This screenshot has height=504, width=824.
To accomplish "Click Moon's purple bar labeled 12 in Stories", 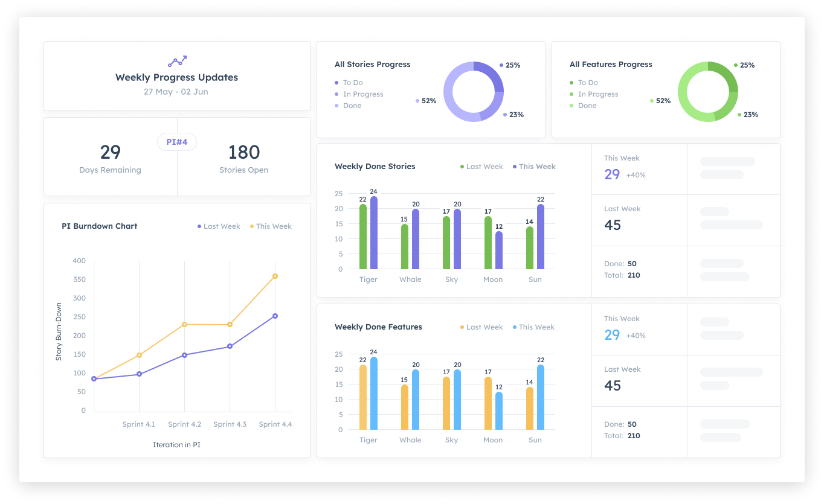I will [499, 250].
